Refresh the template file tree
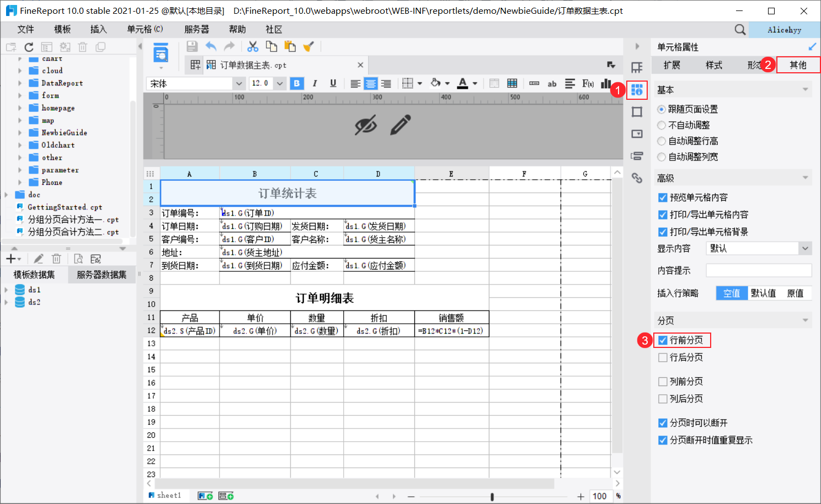The width and height of the screenshot is (821, 504). pyautogui.click(x=29, y=47)
